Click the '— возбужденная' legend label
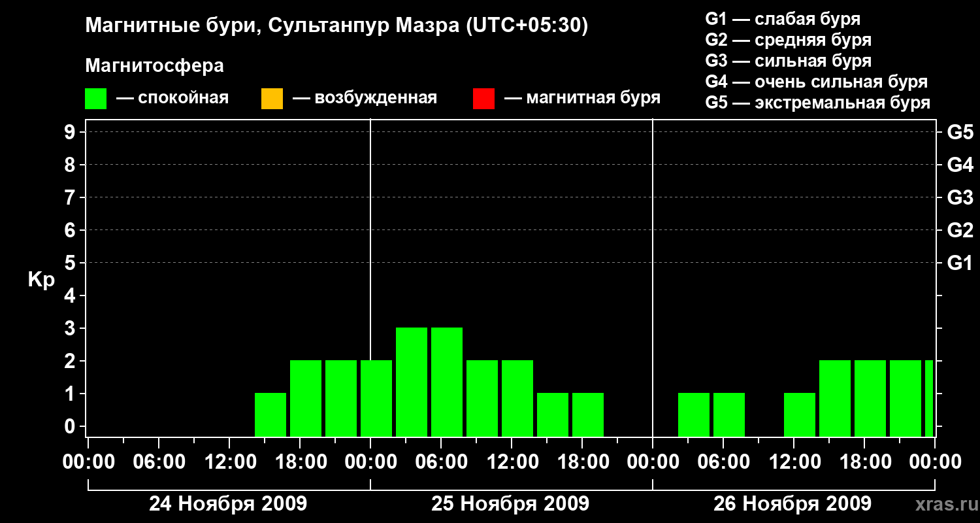Viewport: 980px width, 523px height. tap(365, 99)
